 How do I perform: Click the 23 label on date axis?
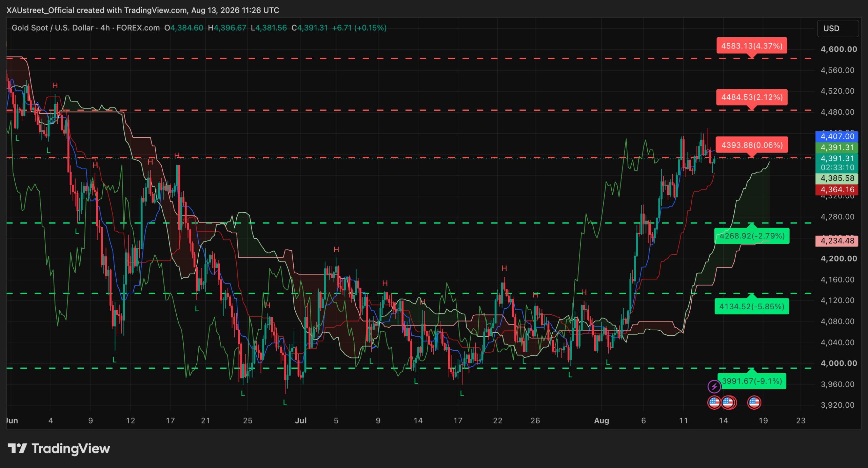click(x=801, y=421)
